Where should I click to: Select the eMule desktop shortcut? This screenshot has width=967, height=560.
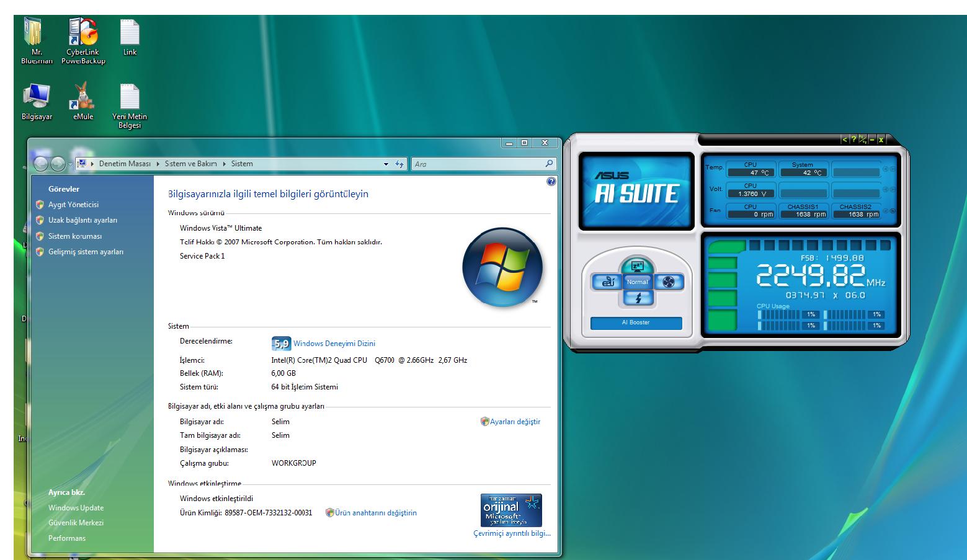click(83, 102)
